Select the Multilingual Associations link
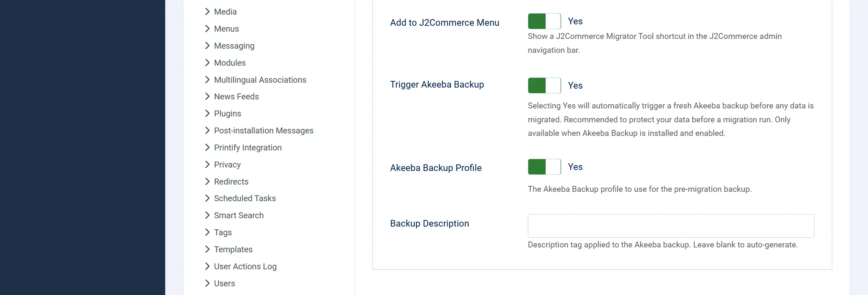 click(x=260, y=80)
